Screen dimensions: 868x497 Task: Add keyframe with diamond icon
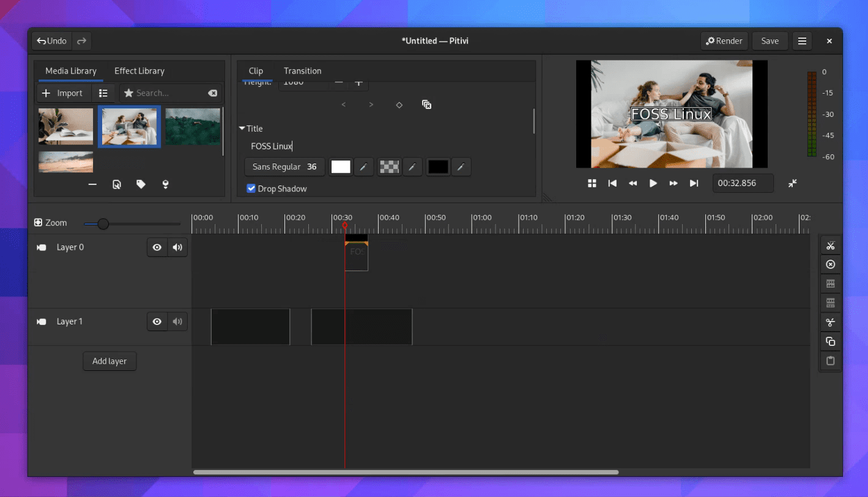point(399,105)
